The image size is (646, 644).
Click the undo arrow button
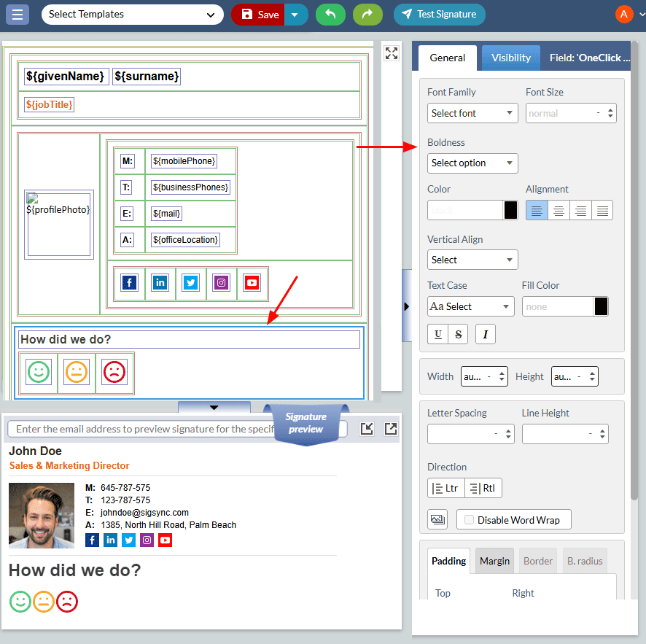pos(330,14)
